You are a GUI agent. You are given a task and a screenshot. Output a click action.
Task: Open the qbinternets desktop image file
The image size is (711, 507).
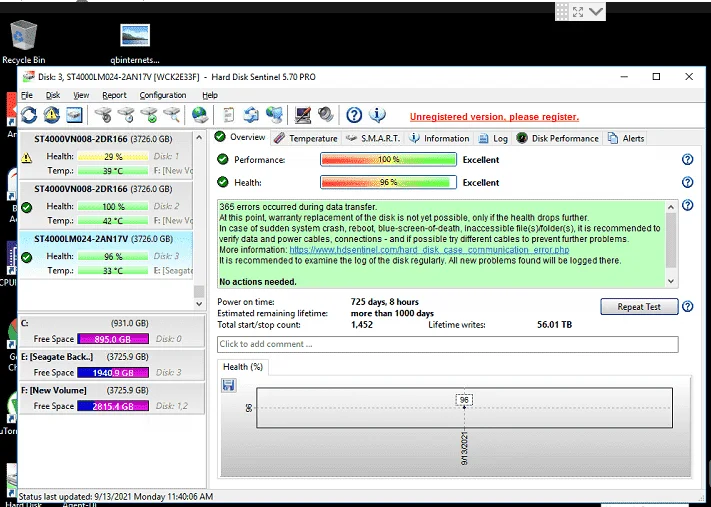click(x=135, y=44)
